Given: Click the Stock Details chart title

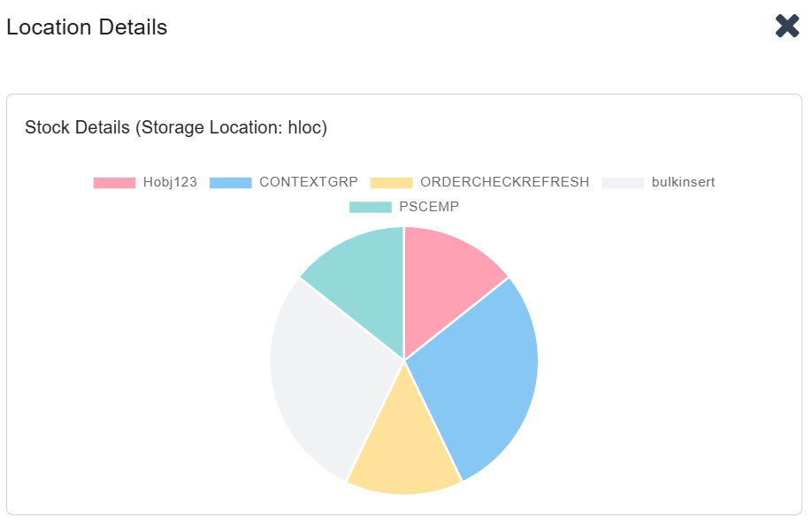Looking at the screenshot, I should (176, 128).
